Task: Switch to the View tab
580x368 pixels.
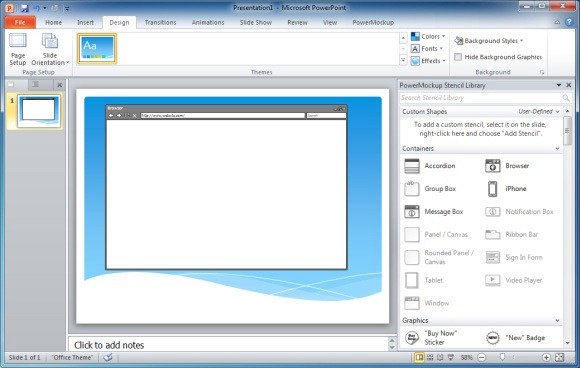Action: click(330, 22)
